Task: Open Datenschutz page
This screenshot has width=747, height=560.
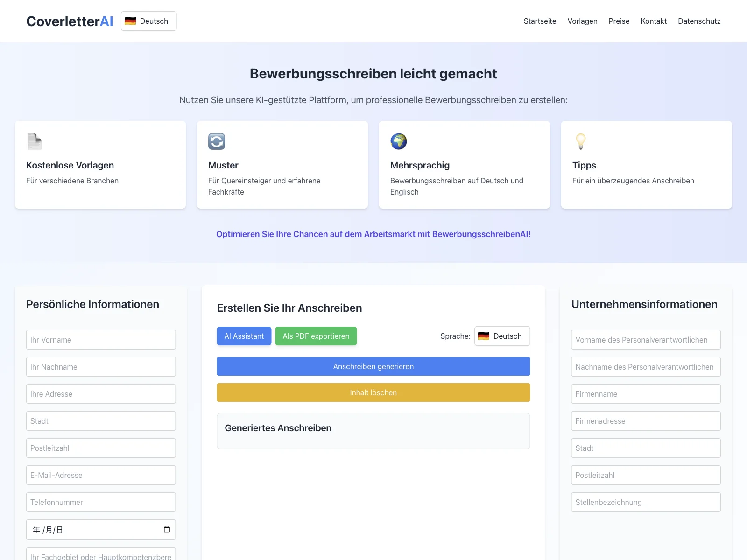Action: click(x=699, y=21)
